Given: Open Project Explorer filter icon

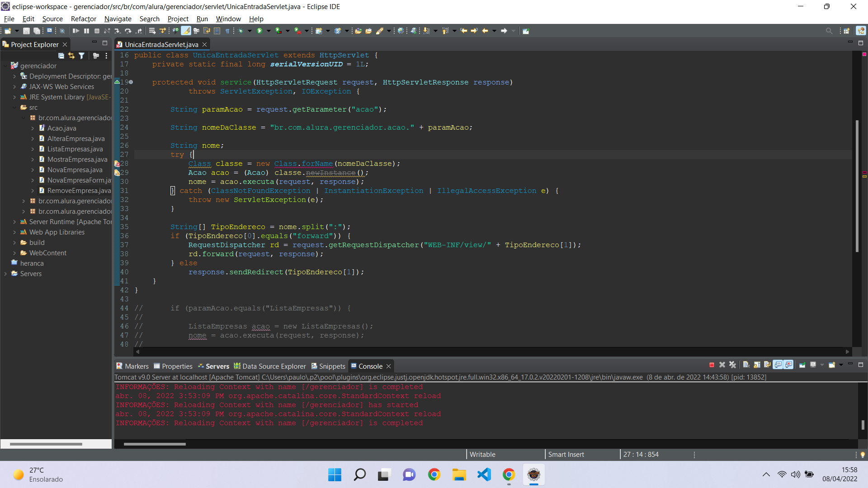Looking at the screenshot, I should coord(81,56).
